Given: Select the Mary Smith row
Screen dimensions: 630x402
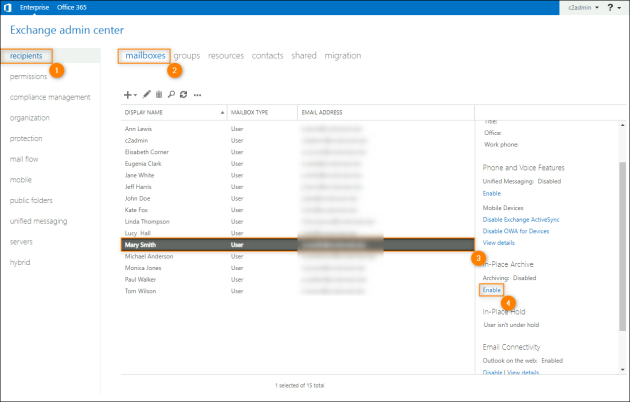Looking at the screenshot, I should click(x=298, y=245).
